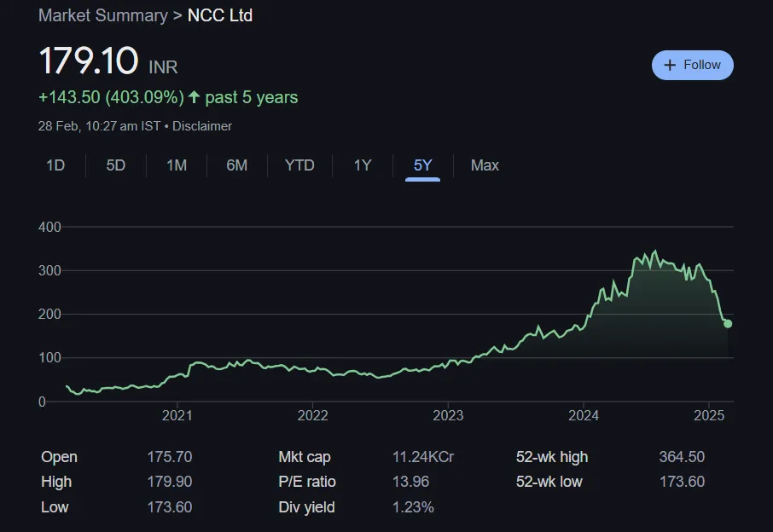Switch chart to 1D range
Screen dimensions: 773x532
coord(55,165)
